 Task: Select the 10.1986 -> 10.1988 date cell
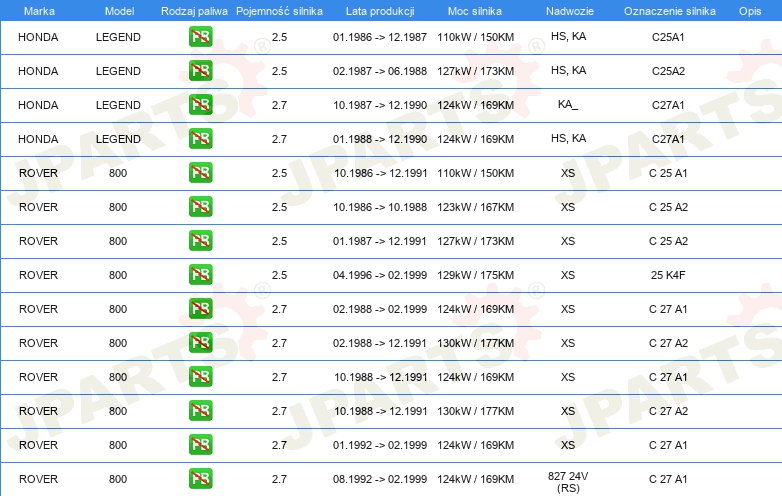(380, 207)
